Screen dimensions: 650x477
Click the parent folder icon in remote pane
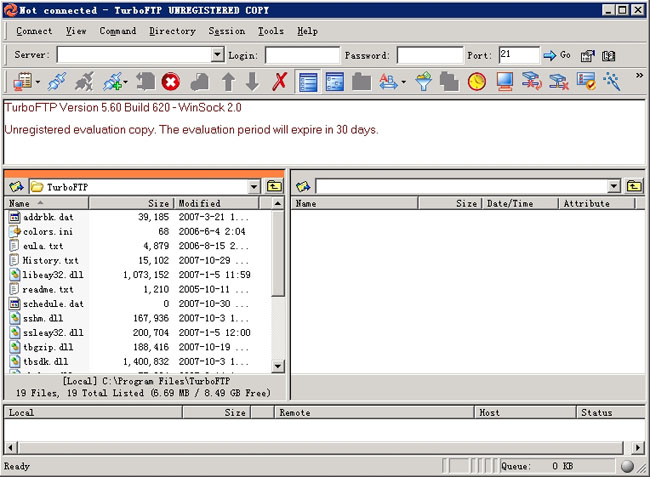coord(634,186)
